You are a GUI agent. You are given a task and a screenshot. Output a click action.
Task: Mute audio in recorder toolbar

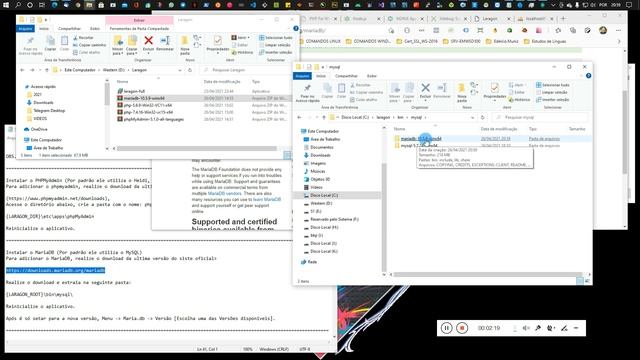pos(526,328)
